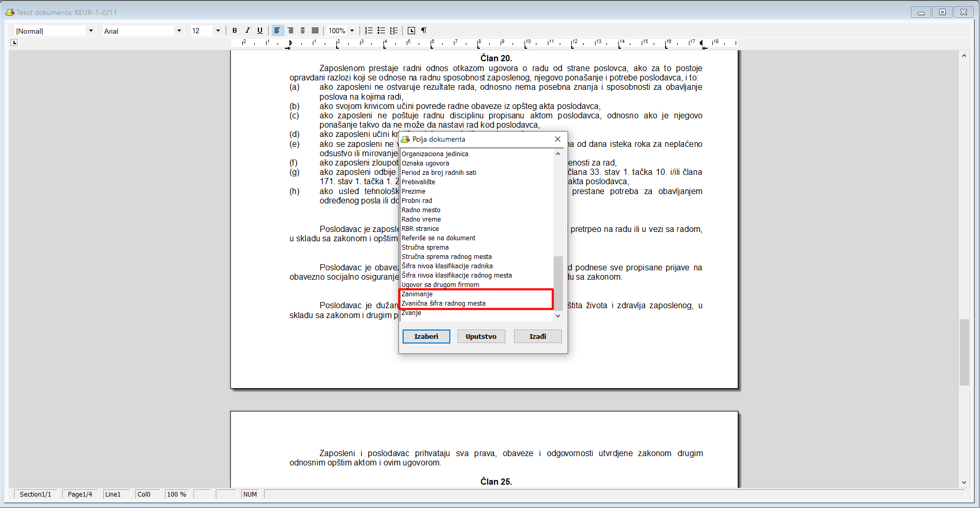The width and height of the screenshot is (980, 508).
Task: Click the field list scrollbar thumb
Action: click(x=558, y=283)
